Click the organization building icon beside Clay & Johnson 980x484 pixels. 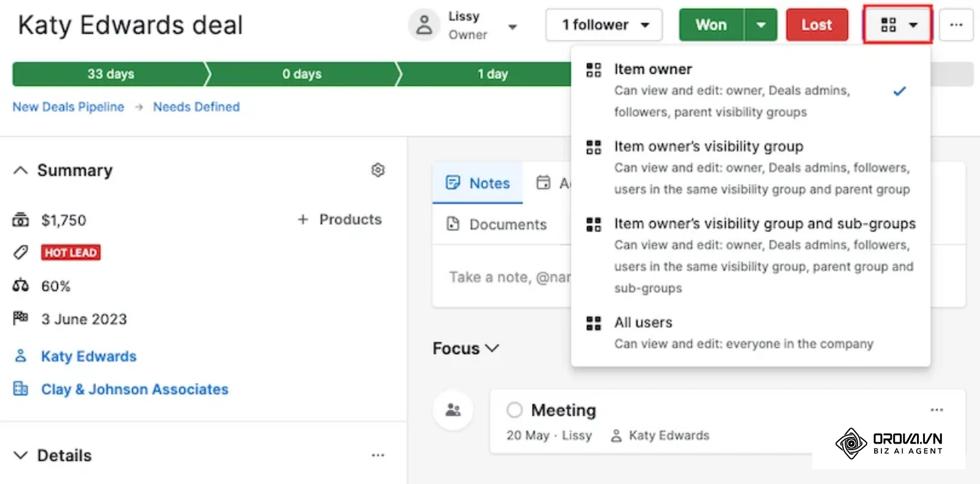[21, 388]
